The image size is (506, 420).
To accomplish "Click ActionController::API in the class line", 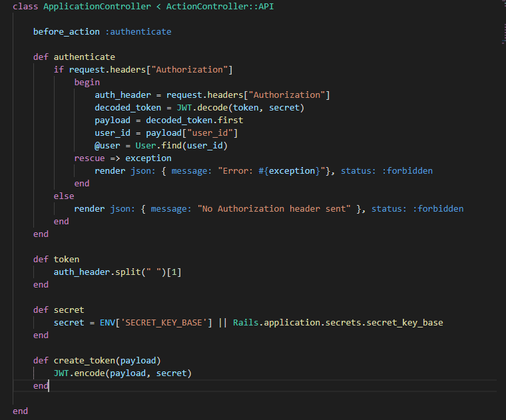I will tap(220, 7).
